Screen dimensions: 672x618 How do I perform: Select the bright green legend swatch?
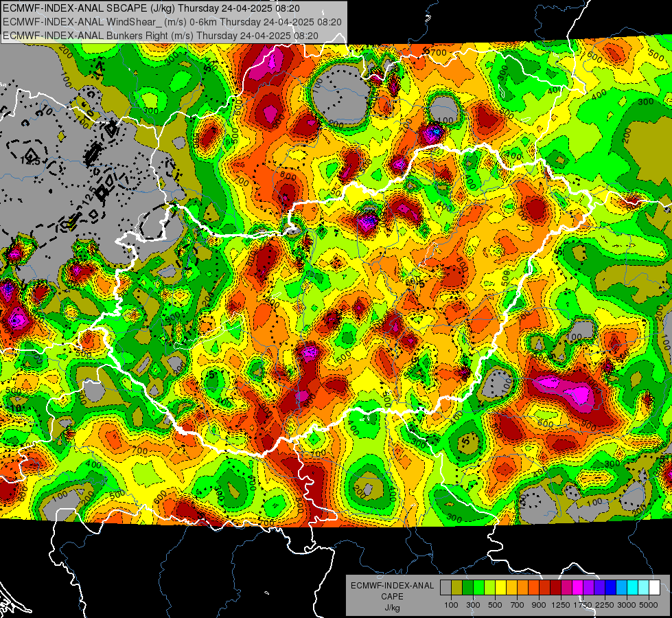[x=478, y=588]
